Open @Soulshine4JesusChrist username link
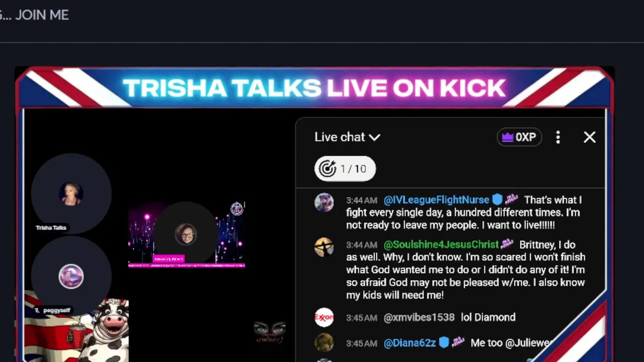 pos(441,245)
